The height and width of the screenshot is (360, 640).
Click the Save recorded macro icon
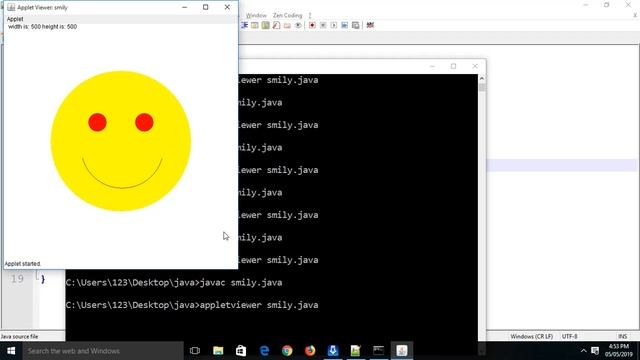(356, 25)
